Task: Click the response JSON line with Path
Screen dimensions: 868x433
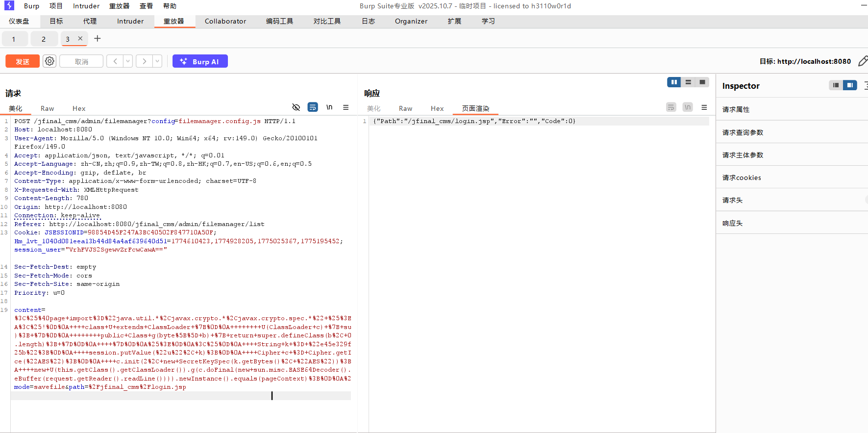Action: [474, 121]
